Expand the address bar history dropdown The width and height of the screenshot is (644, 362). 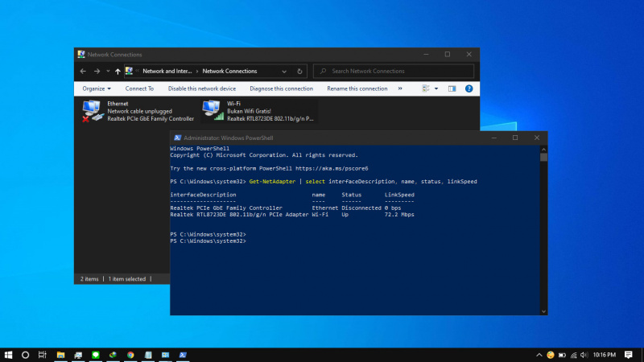[284, 72]
